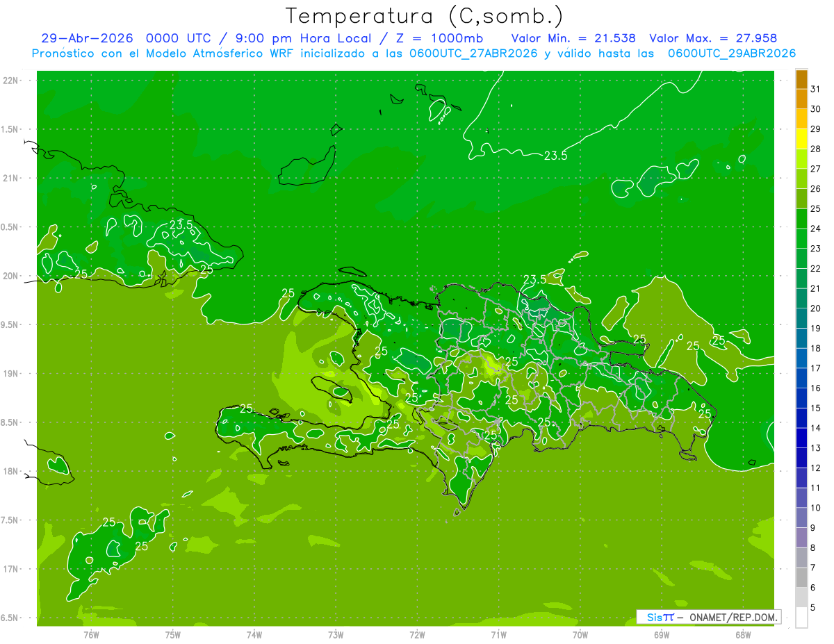Click the teal 20 legend color band

point(801,299)
